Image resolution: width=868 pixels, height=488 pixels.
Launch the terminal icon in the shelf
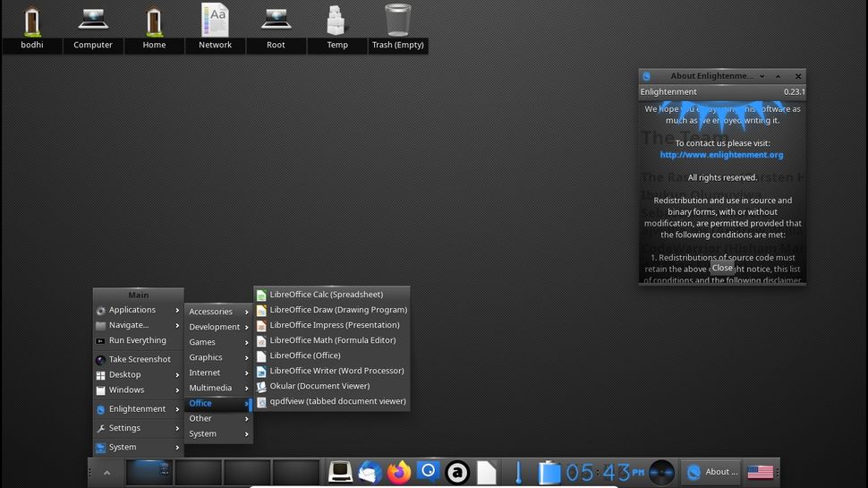pos(340,473)
